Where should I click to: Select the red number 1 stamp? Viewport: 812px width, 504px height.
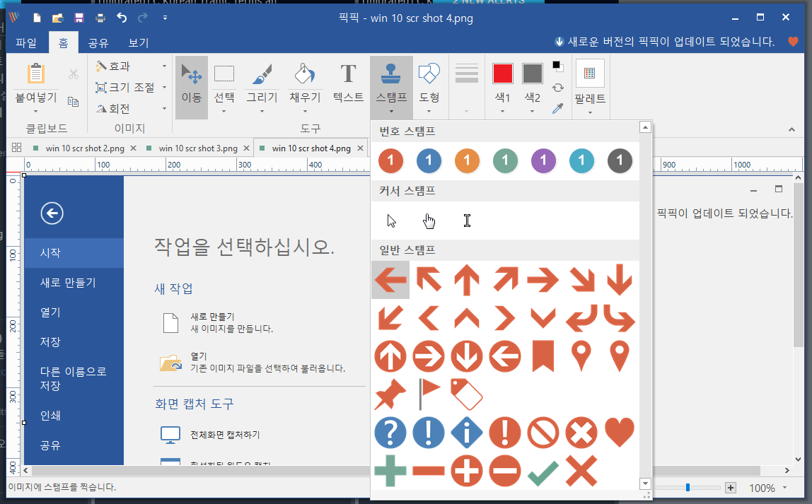pyautogui.click(x=390, y=160)
